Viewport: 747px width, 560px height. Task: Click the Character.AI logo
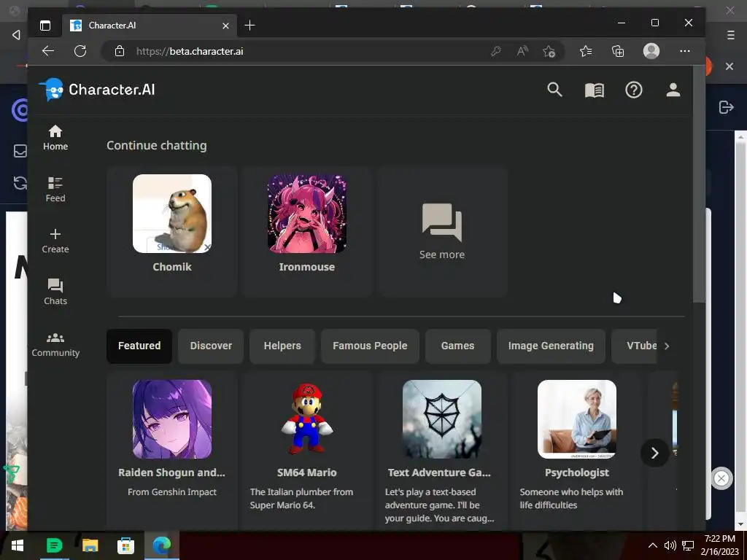pyautogui.click(x=97, y=90)
